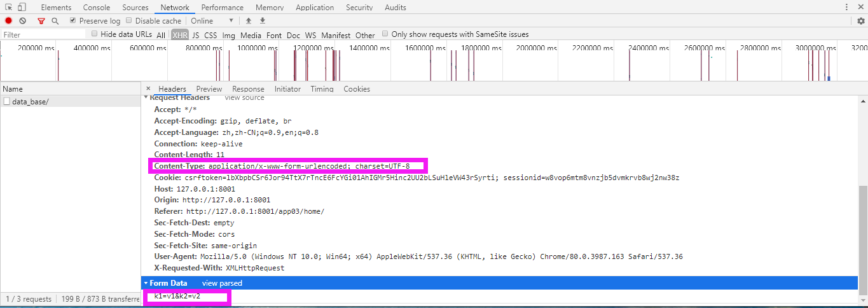Click the Cookie header line
868x308 pixels.
[417, 178]
